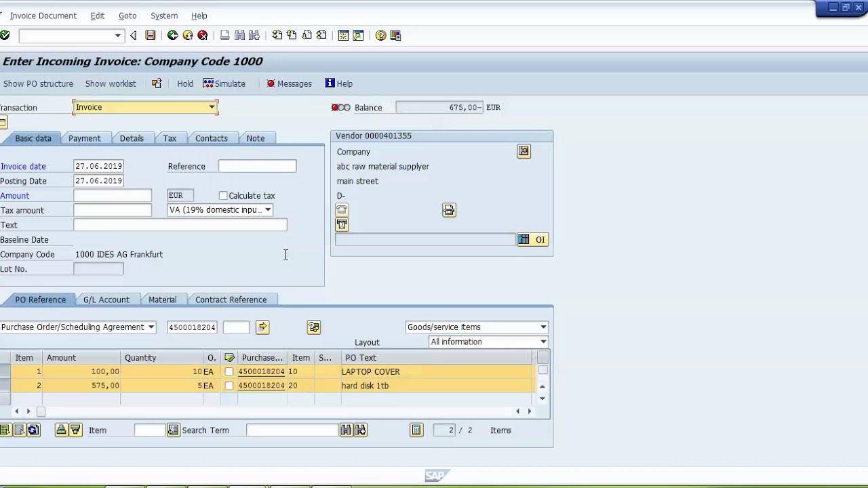Click the Simulate button
Viewport: 868px width, 488px height.
tap(224, 83)
